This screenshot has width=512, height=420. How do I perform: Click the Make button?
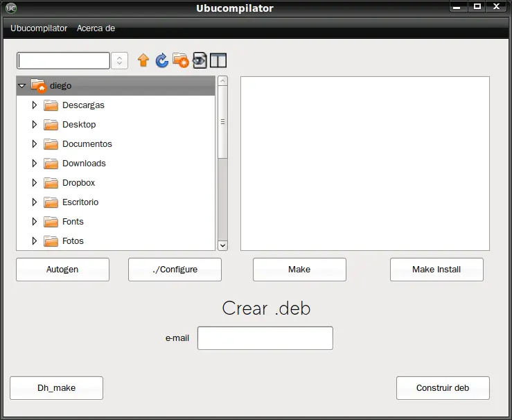pyautogui.click(x=299, y=270)
